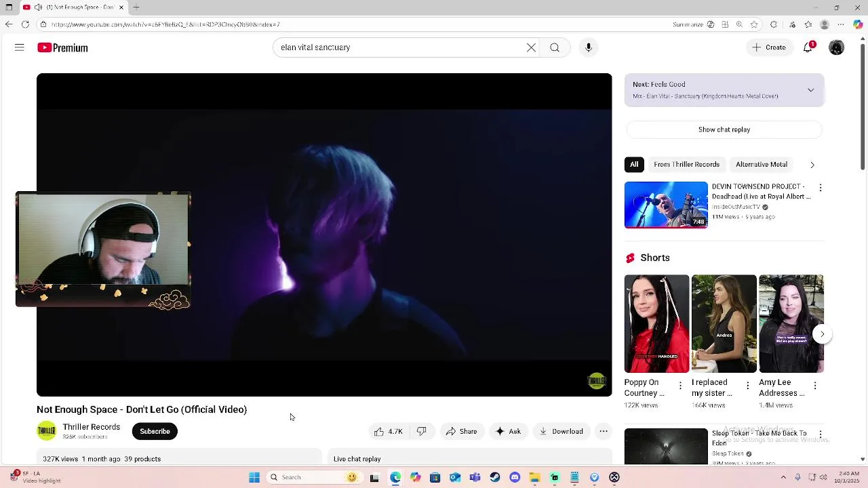Open Thriller Records channel name link
This screenshot has width=868, height=488.
[92, 427]
